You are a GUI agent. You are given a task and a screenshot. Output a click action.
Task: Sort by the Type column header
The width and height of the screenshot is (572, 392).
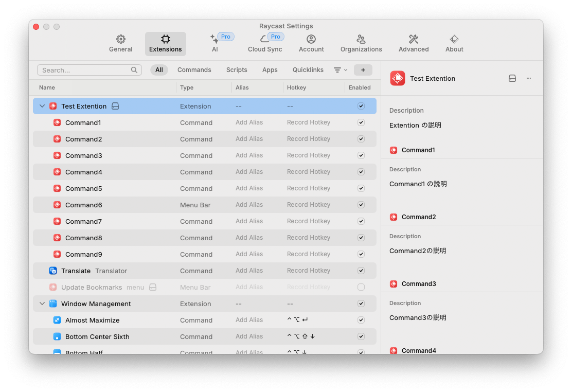click(x=187, y=87)
